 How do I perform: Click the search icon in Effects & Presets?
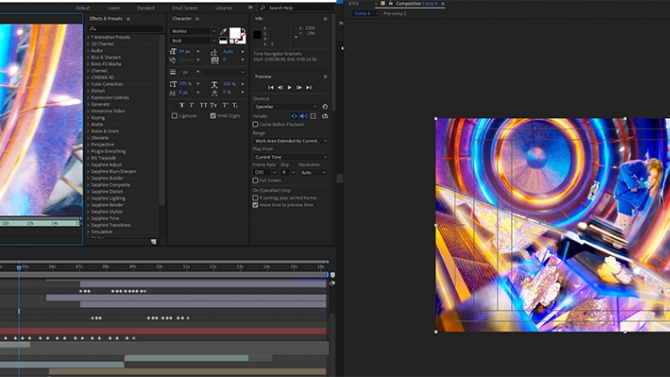click(92, 29)
